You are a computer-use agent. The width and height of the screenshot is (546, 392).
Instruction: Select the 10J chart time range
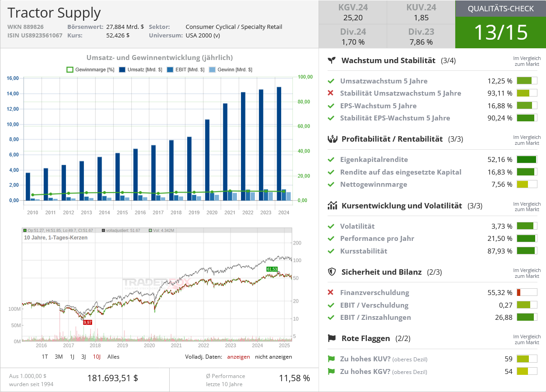tap(97, 357)
